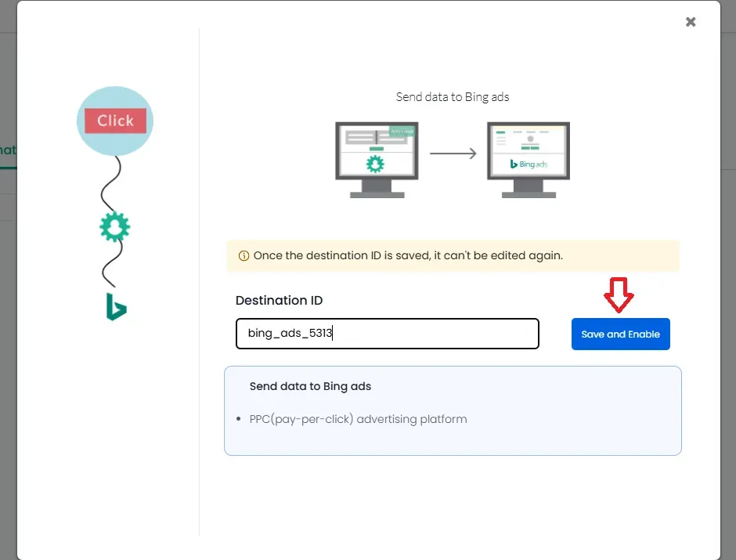Click the Save and Enable button
This screenshot has height=560, width=736.
click(x=621, y=334)
